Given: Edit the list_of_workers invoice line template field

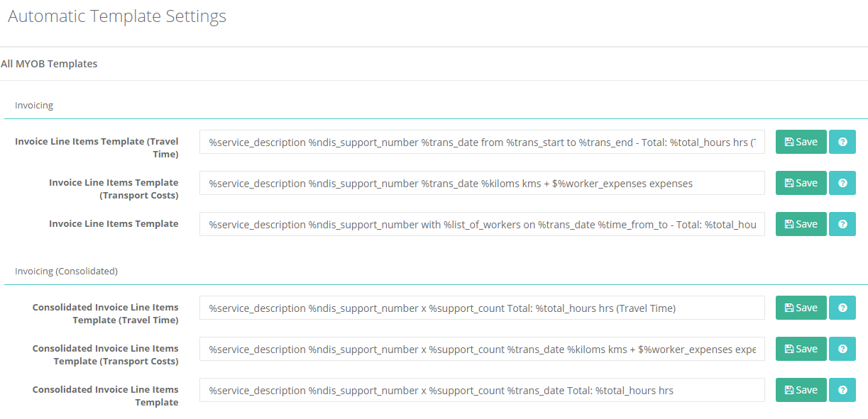Looking at the screenshot, I should pyautogui.click(x=482, y=224).
